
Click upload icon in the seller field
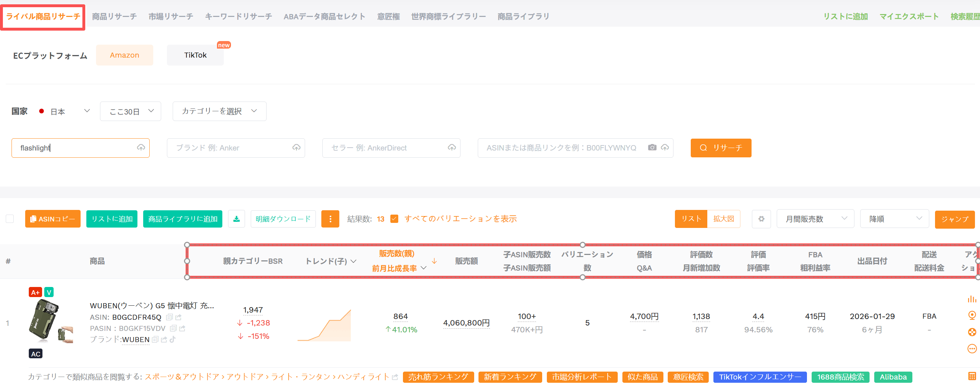coord(452,147)
